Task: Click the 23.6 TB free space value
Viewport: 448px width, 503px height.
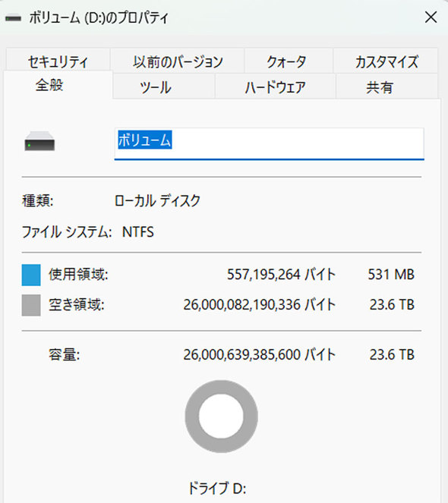Action: (392, 305)
